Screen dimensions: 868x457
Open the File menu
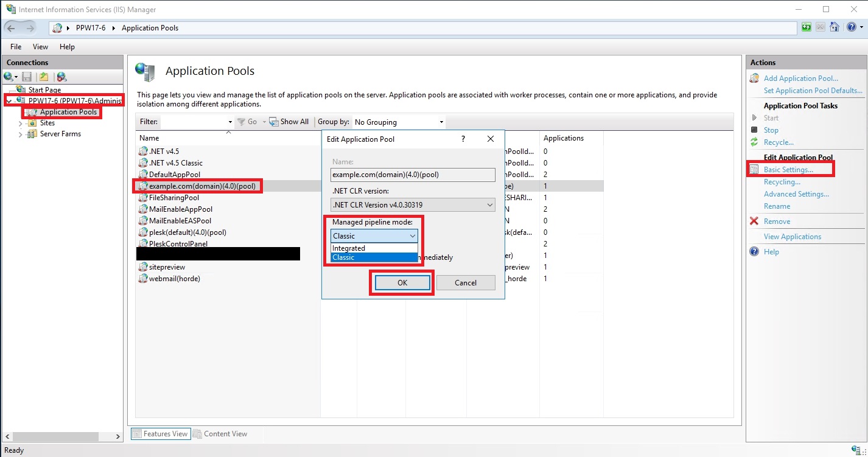16,47
